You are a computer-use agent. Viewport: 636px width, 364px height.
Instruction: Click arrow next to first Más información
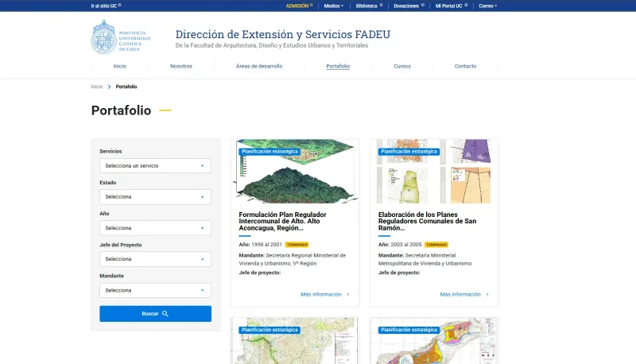click(x=348, y=295)
